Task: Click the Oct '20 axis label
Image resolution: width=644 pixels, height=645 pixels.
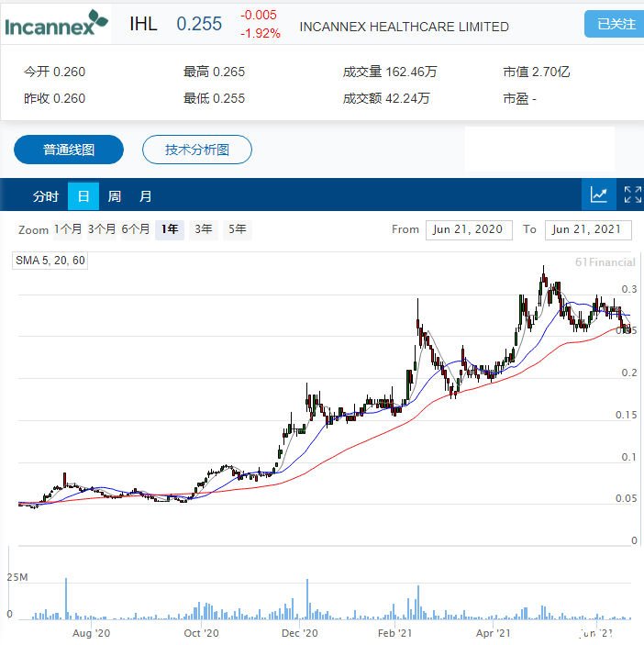Action: click(x=202, y=633)
